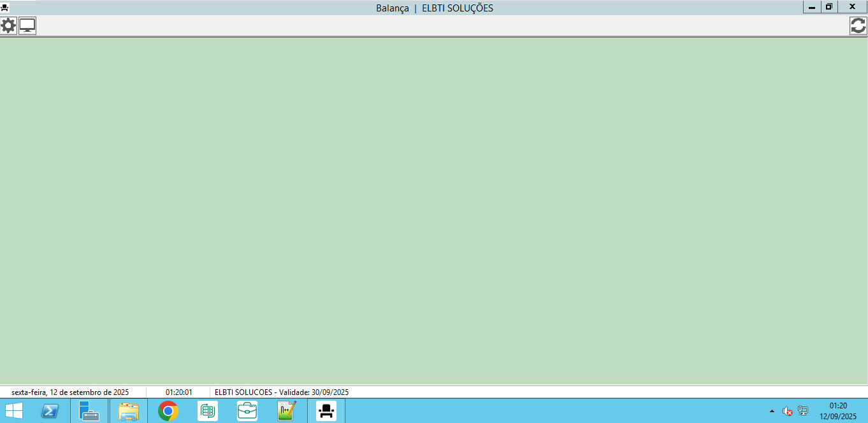Expand the hidden system tray icons
868x423 pixels.
tap(772, 411)
